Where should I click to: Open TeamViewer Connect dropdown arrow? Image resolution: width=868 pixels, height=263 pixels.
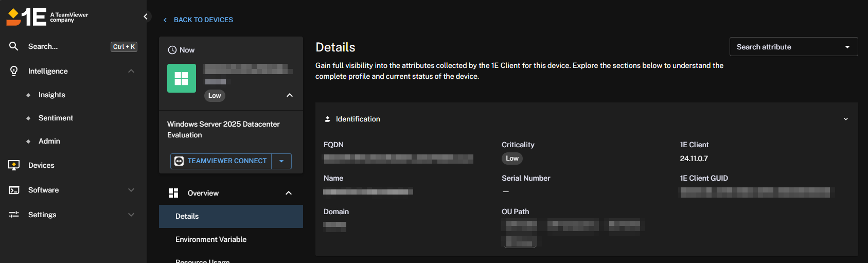pyautogui.click(x=281, y=161)
